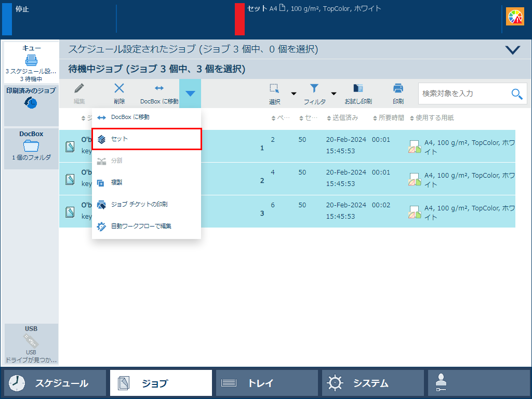Click the 停止 status in the top bar
Viewport: 532px width, 399px height.
click(22, 9)
